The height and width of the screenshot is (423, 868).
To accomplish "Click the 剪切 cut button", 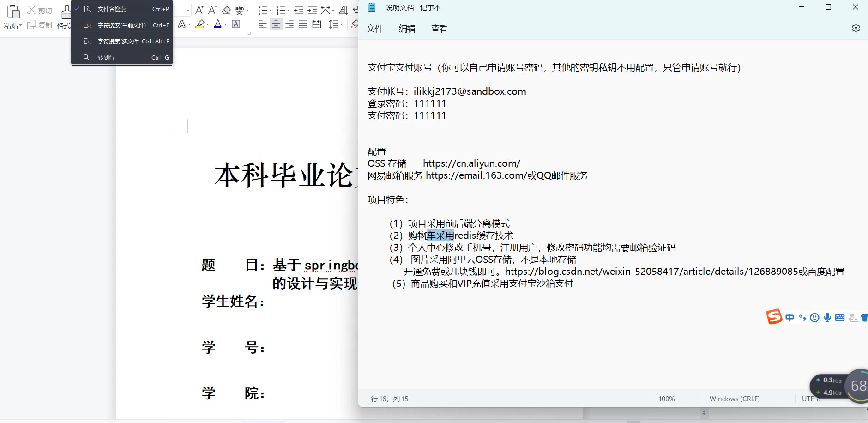I will point(40,10).
